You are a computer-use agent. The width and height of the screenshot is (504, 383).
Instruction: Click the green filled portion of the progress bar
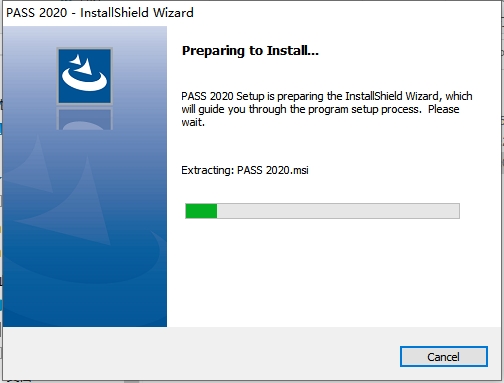[201, 211]
